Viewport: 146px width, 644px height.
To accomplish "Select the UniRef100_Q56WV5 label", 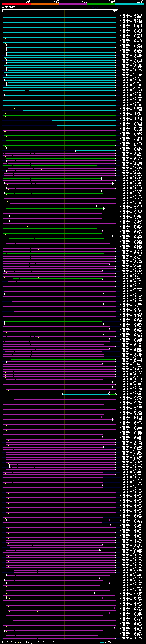I will (x=131, y=103).
